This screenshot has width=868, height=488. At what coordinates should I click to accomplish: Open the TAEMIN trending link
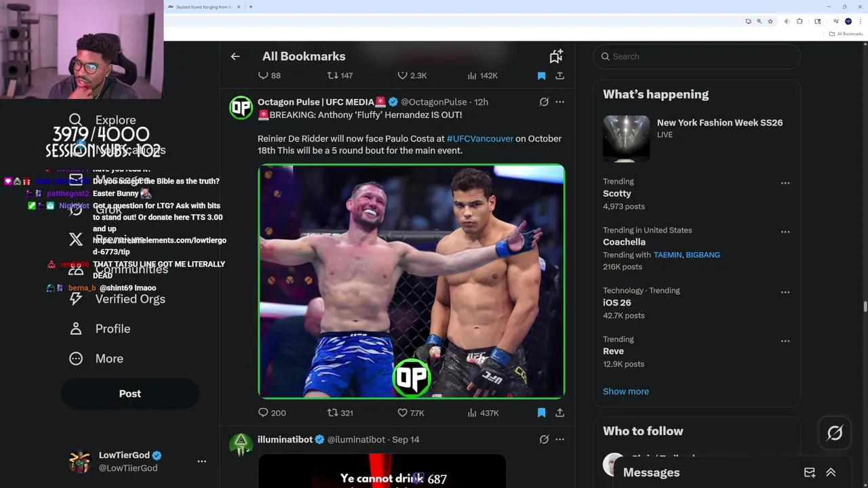667,255
